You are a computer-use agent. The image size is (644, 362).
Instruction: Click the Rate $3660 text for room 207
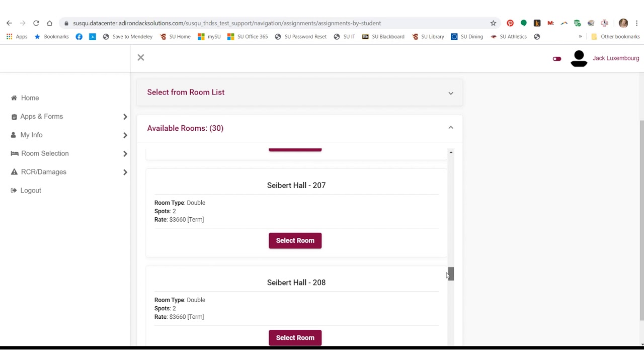179,220
